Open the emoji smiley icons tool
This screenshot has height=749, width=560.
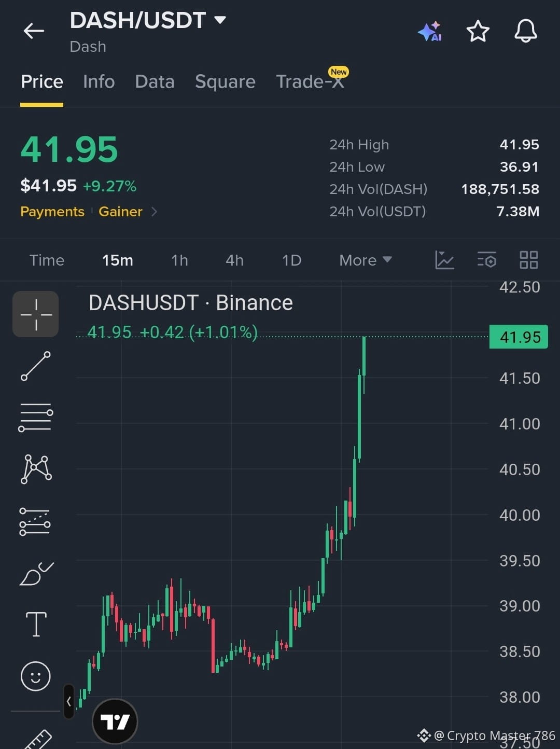(36, 676)
